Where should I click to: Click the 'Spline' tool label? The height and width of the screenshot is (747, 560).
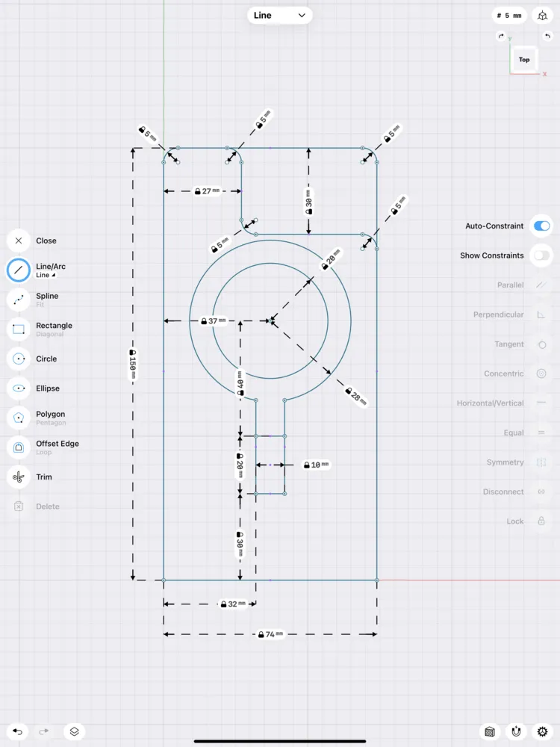47,296
